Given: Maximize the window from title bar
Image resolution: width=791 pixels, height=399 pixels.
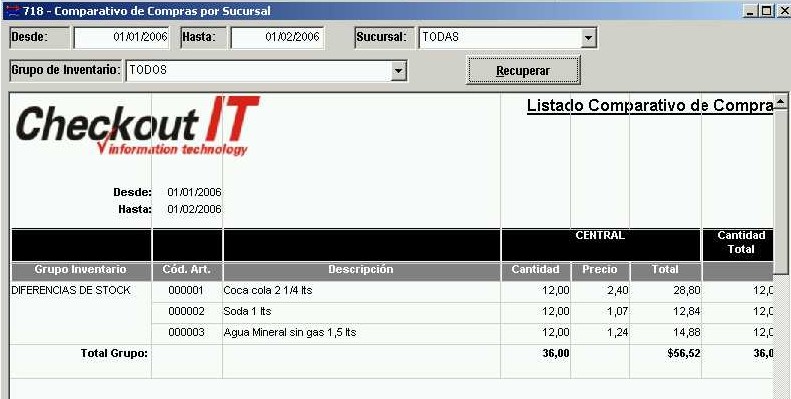Looking at the screenshot, I should [767, 11].
